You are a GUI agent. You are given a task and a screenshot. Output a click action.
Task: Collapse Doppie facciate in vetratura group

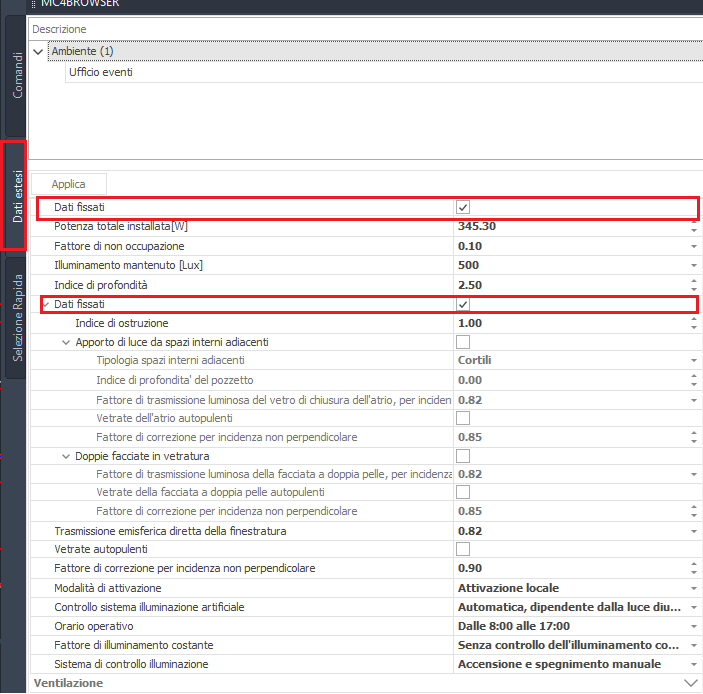[66, 456]
